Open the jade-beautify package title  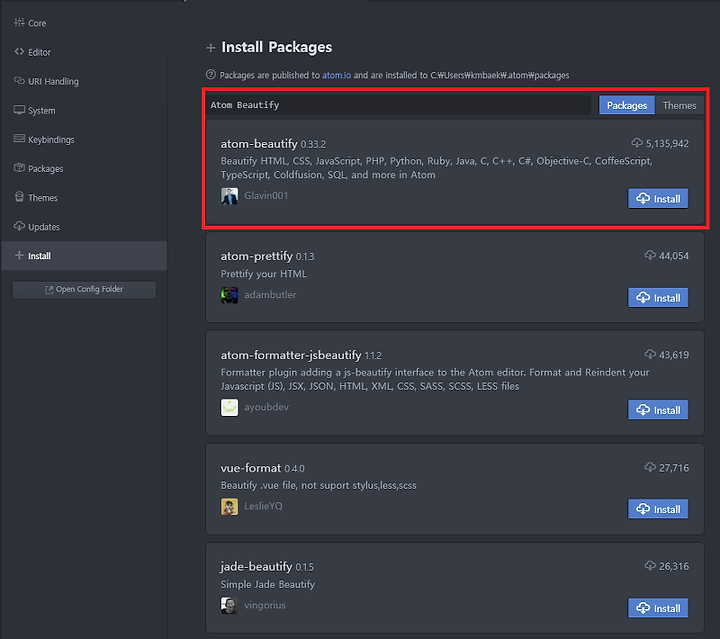(x=256, y=567)
